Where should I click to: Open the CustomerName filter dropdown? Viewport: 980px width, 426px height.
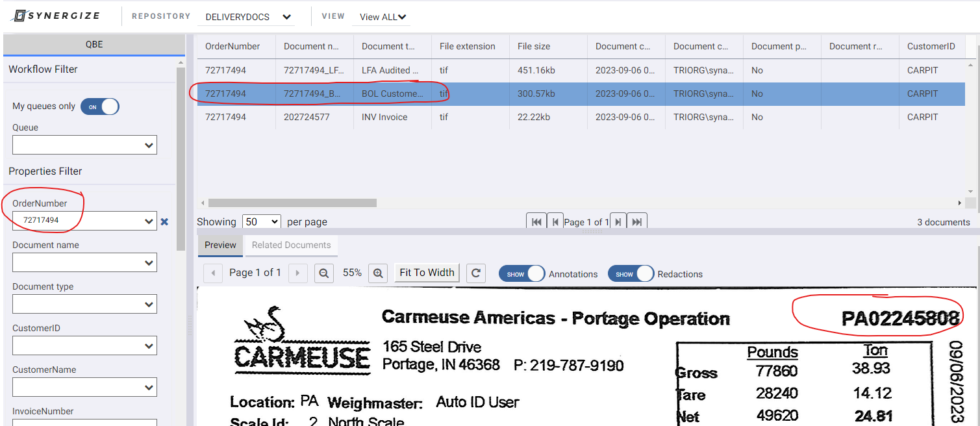point(84,387)
